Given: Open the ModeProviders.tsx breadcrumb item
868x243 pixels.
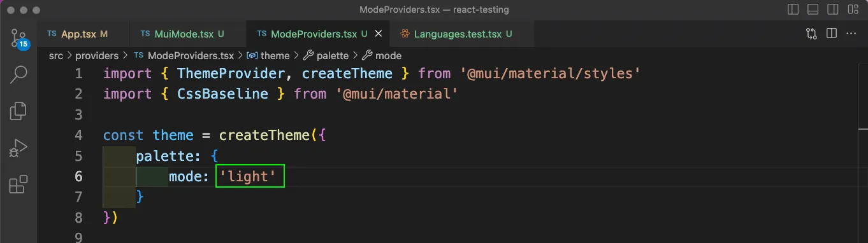Looking at the screenshot, I should click(x=184, y=55).
